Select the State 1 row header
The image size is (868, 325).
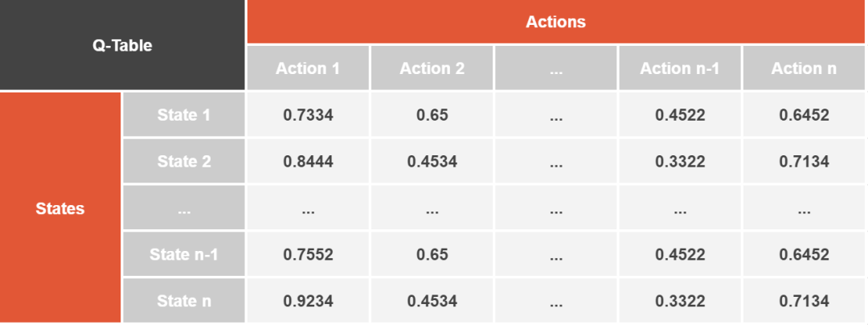click(x=184, y=115)
